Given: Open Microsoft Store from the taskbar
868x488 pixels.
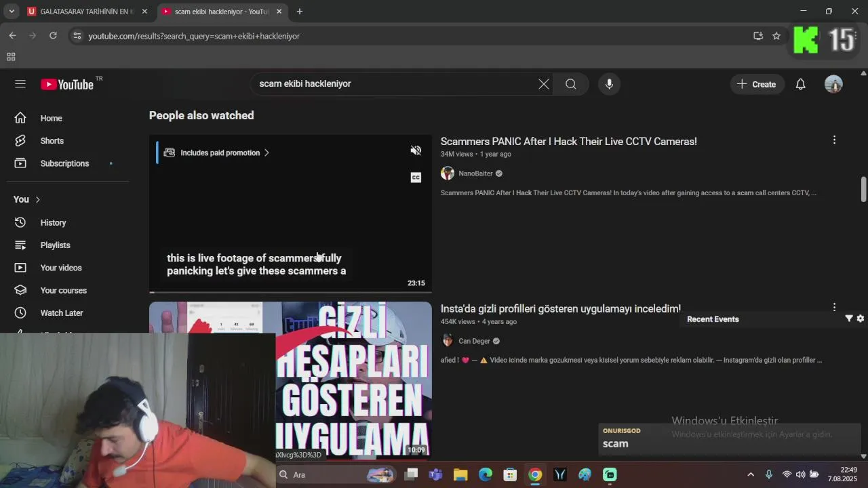Looking at the screenshot, I should [x=510, y=474].
